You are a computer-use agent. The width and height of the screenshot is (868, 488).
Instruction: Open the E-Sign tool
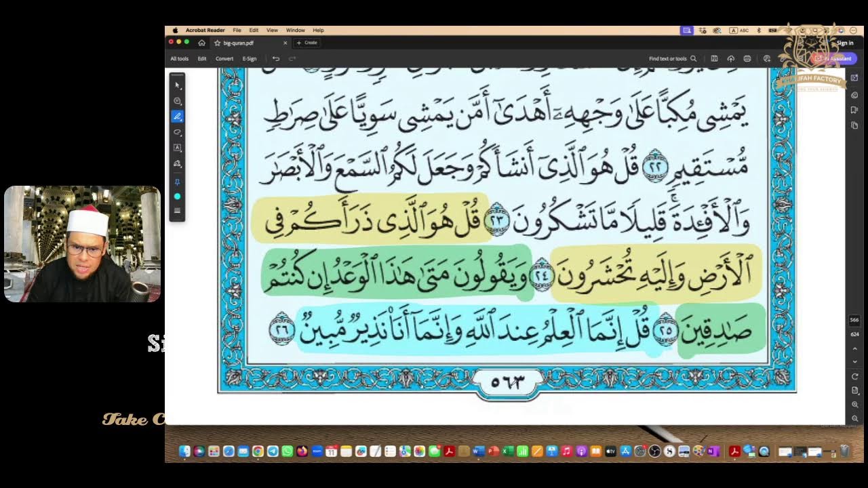[x=250, y=59]
